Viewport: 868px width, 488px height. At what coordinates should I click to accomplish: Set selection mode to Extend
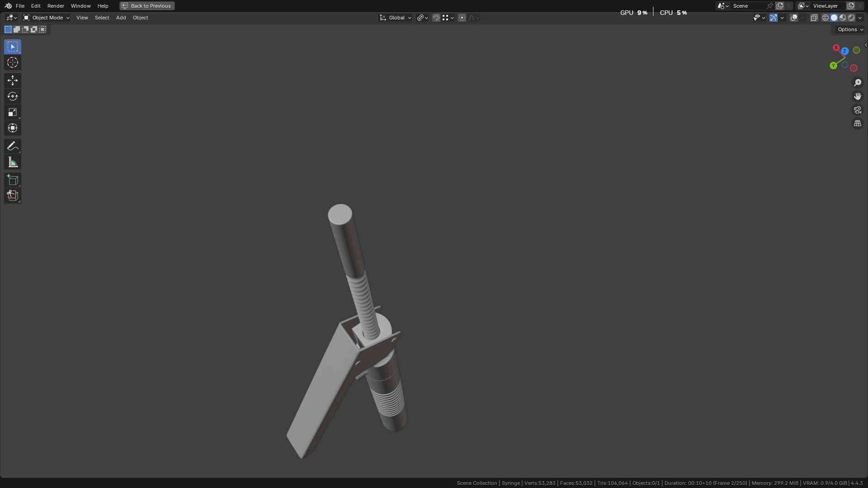17,29
